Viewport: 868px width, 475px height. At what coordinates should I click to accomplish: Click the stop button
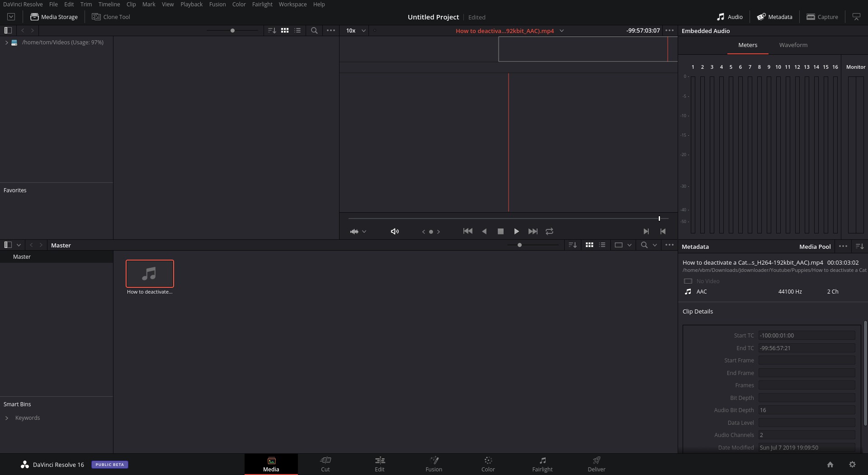[x=500, y=231]
